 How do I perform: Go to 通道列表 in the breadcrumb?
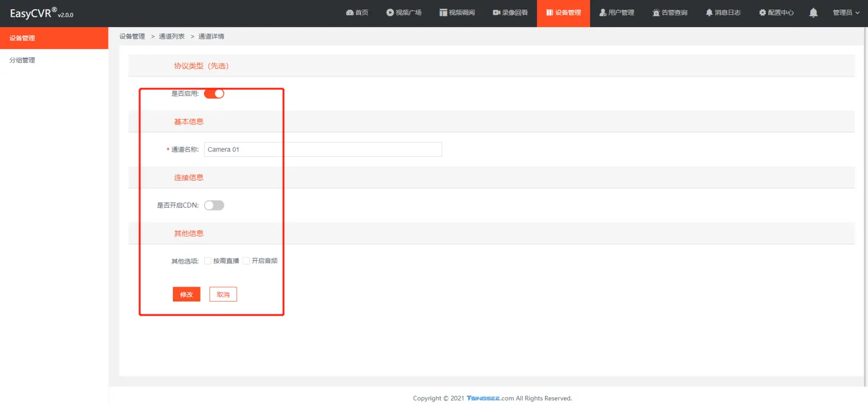(x=172, y=37)
